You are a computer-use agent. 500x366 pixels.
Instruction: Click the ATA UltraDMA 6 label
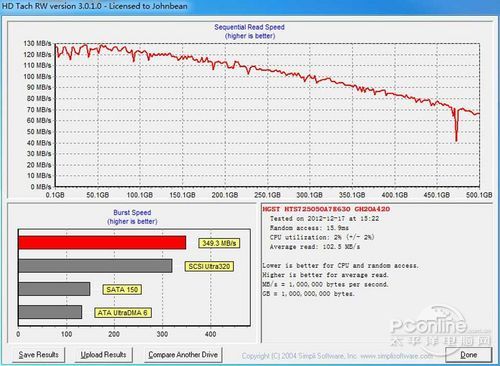click(122, 313)
